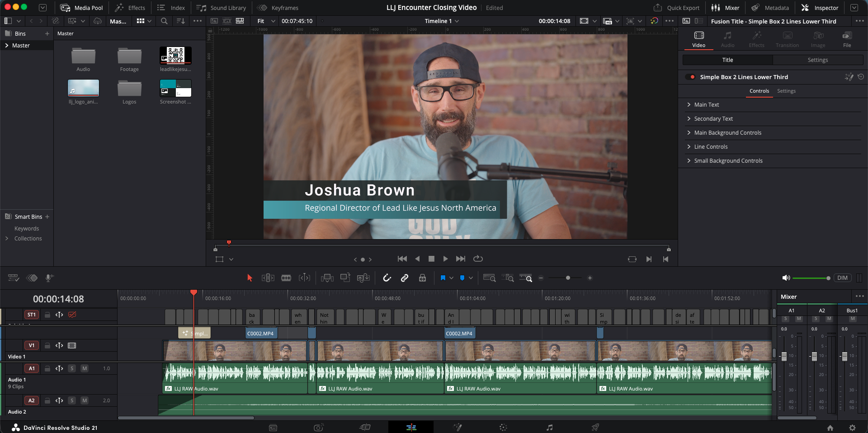Viewport: 868px width, 433px height.
Task: Switch to the Inspector File tab
Action: point(847,39)
